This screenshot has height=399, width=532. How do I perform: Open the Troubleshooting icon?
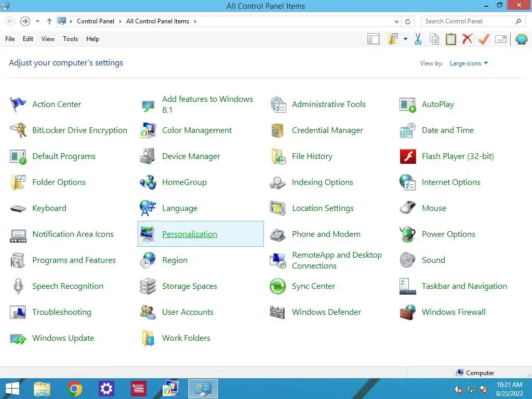pos(18,312)
